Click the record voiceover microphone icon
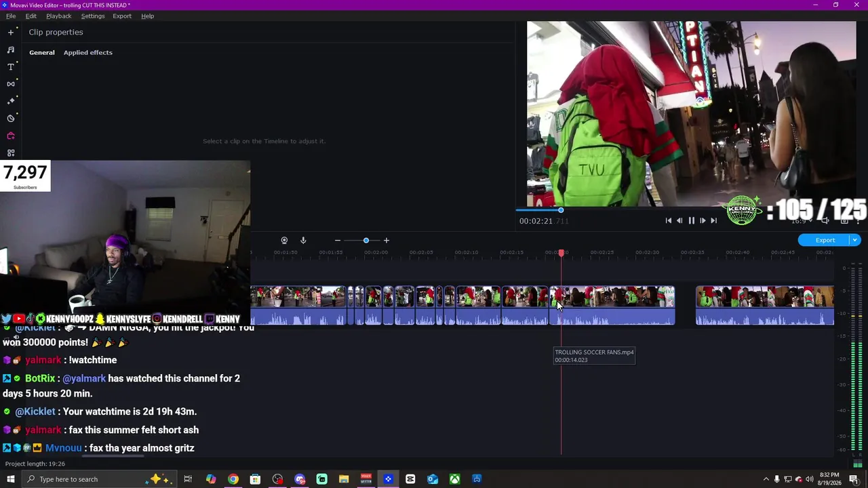The image size is (868, 488). coord(303,240)
